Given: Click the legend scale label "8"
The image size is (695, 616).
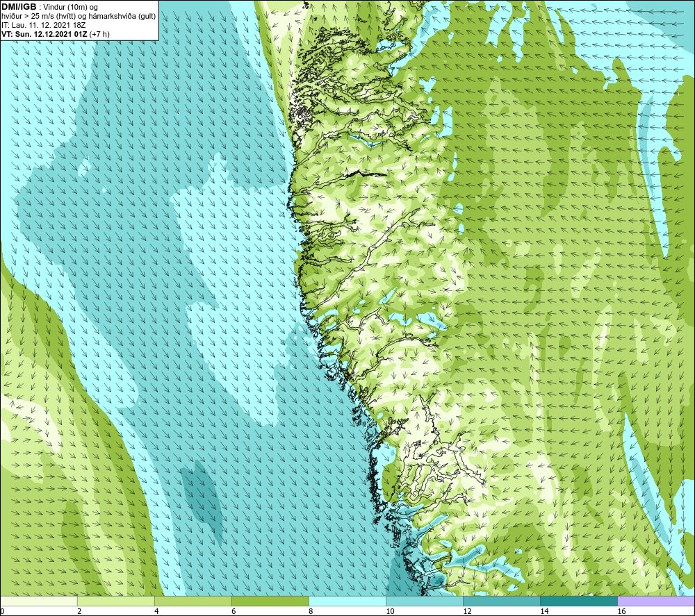Looking at the screenshot, I should (311, 611).
